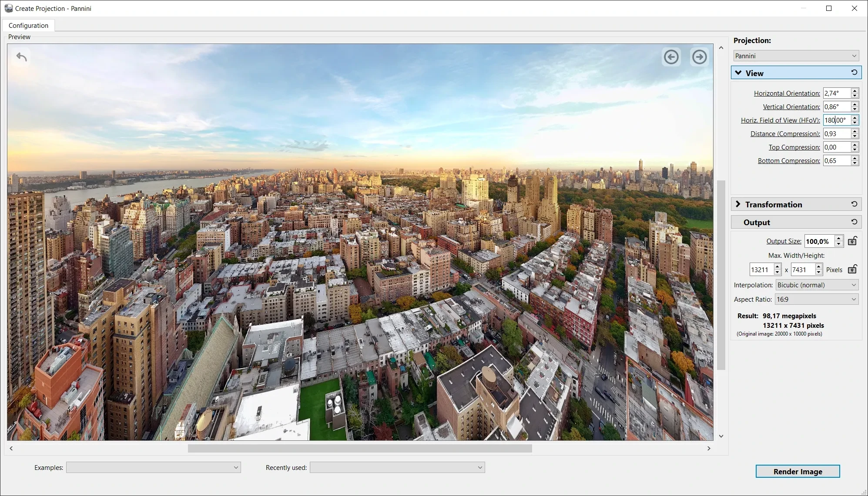Image resolution: width=868 pixels, height=496 pixels.
Task: Maximize the Create Projection window
Action: point(829,8)
